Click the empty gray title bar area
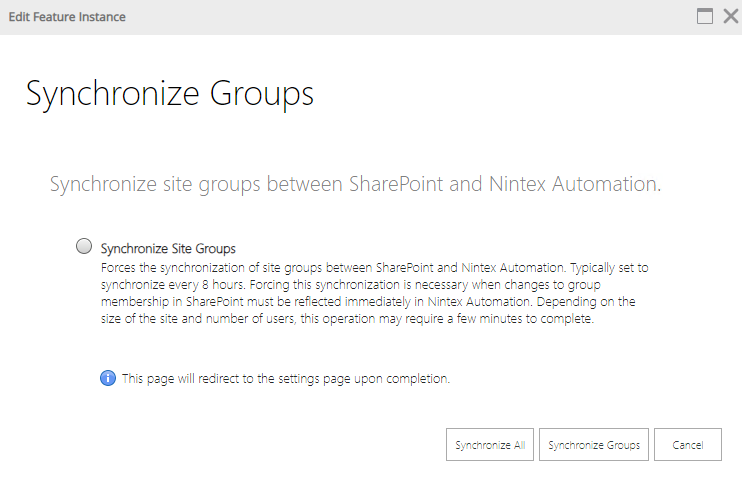The width and height of the screenshot is (742, 482). 400,17
